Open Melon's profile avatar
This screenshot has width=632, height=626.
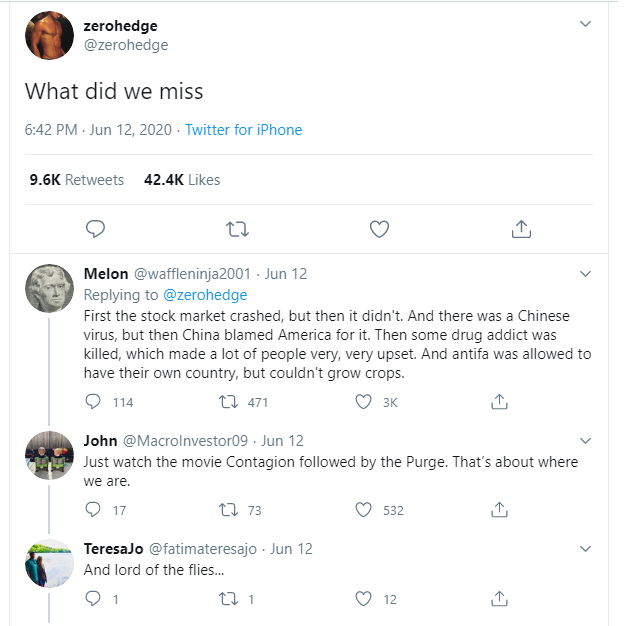click(49, 289)
